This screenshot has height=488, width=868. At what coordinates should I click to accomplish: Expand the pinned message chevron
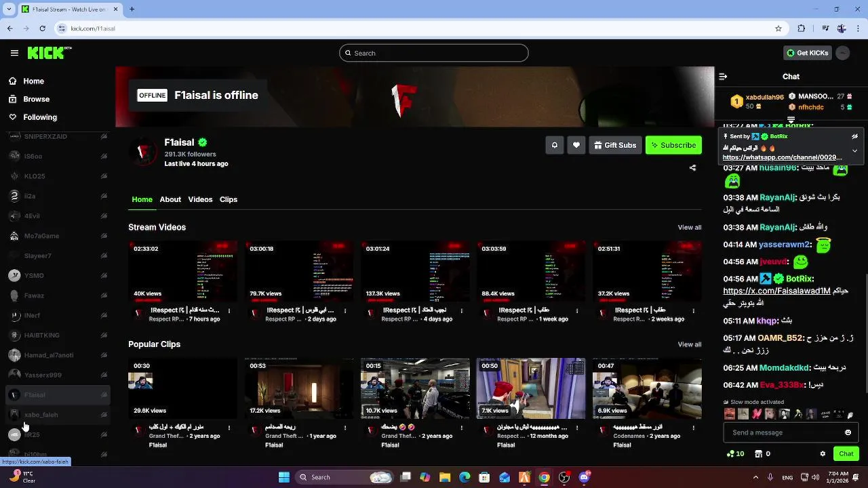854,150
